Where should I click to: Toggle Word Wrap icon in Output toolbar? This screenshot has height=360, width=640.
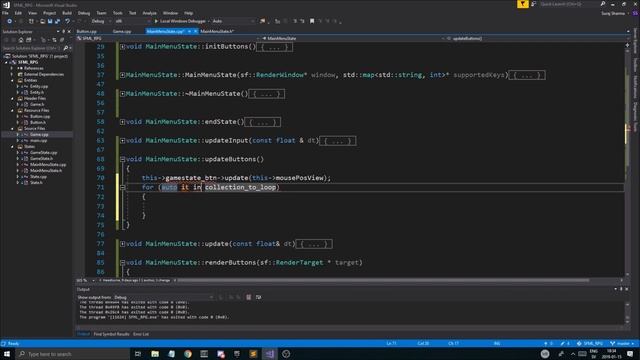click(258, 298)
